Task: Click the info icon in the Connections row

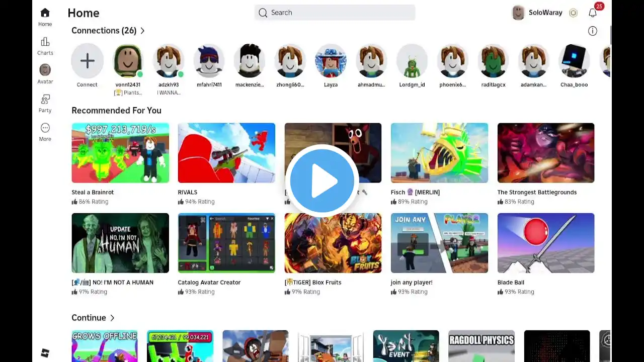Action: tap(593, 31)
